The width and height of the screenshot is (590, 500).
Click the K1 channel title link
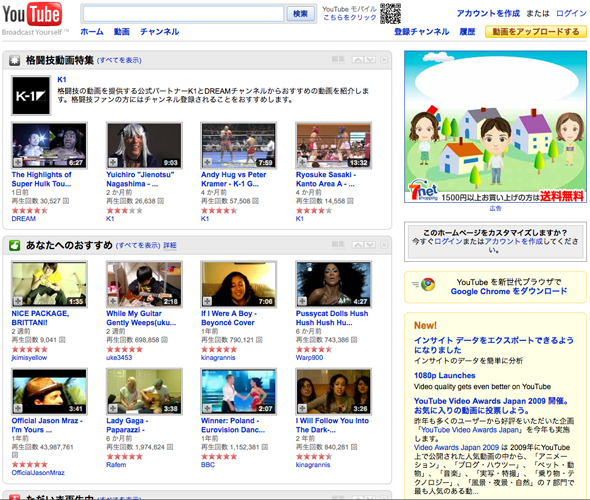[62, 79]
